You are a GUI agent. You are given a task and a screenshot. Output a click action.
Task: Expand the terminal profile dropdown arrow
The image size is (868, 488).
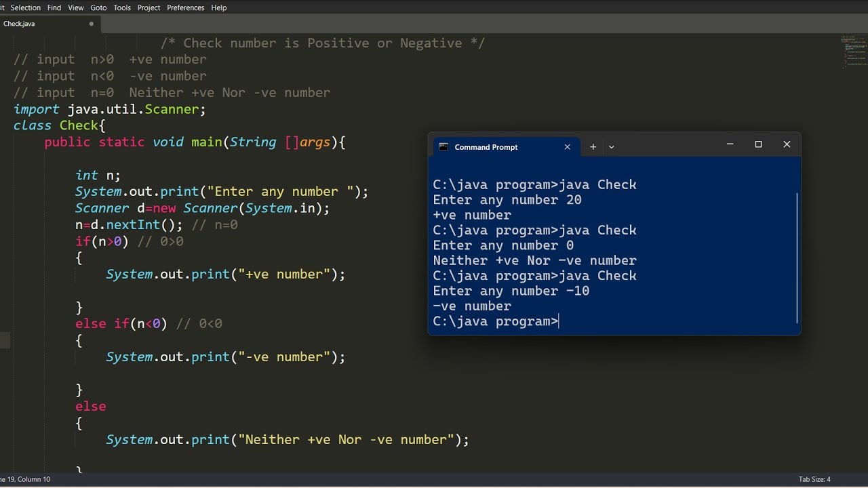611,147
